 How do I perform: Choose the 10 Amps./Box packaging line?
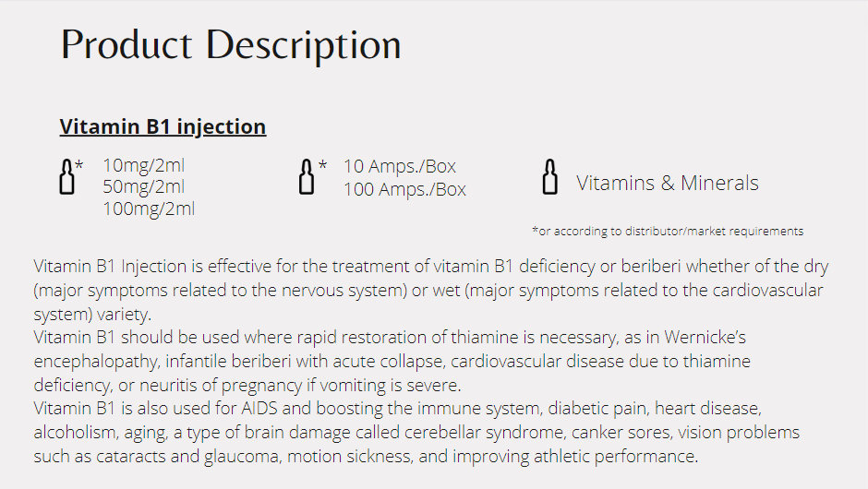click(x=399, y=167)
